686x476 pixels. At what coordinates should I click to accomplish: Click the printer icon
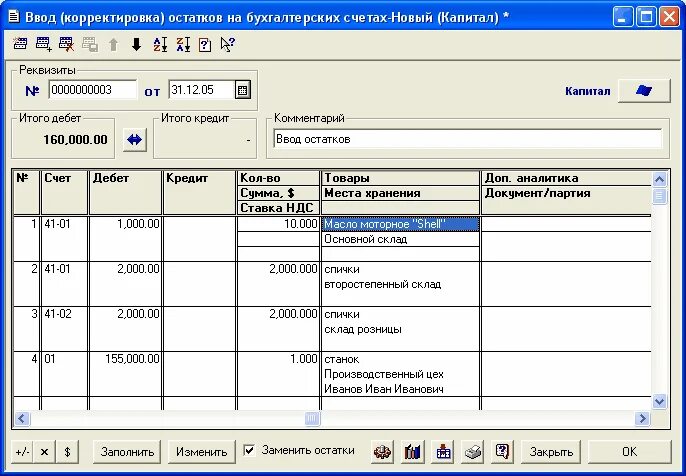pyautogui.click(x=472, y=452)
